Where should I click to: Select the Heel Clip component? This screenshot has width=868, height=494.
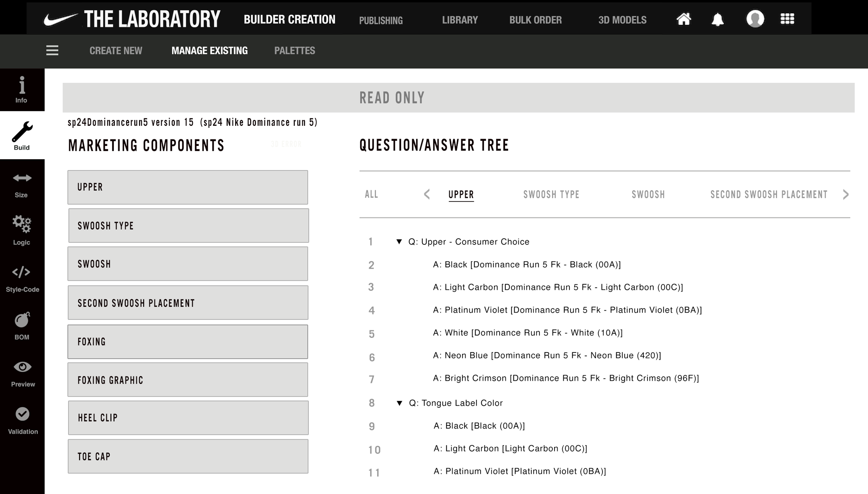point(188,418)
